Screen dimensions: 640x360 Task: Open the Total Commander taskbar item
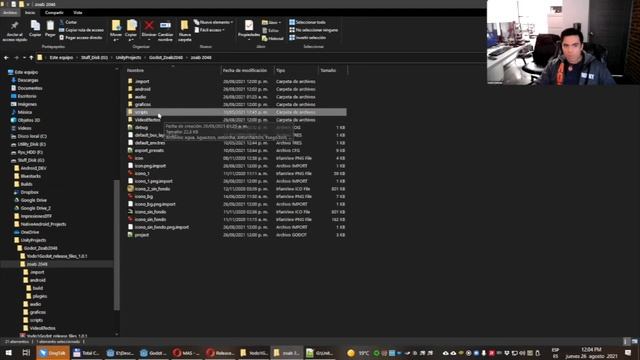[86, 353]
